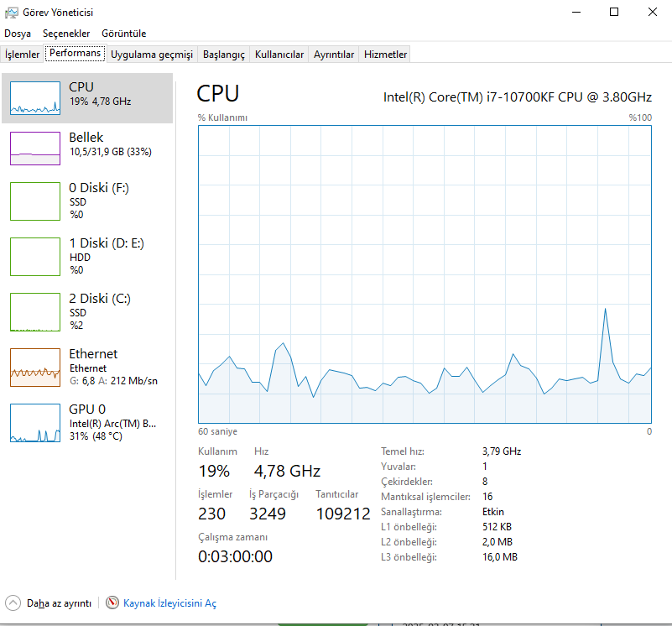Select the 0 Diski (F:) SSD graph
The width and height of the screenshot is (672, 626).
tap(35, 201)
